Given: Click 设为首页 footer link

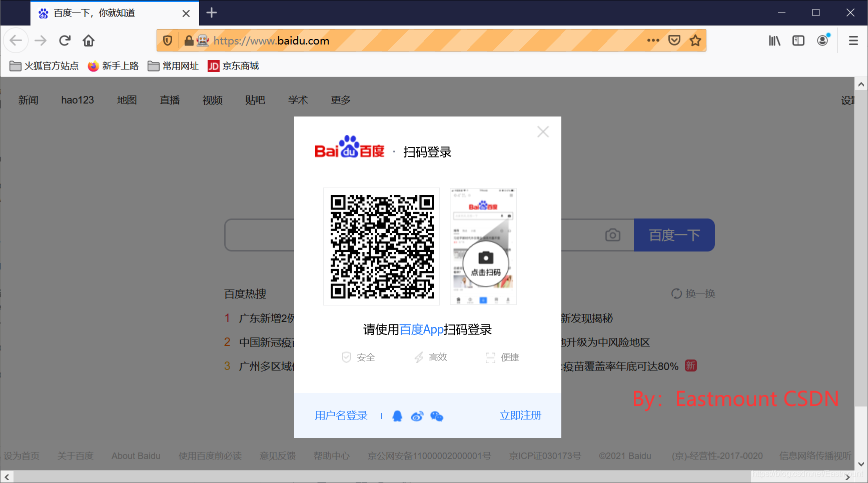Looking at the screenshot, I should pyautogui.click(x=22, y=456).
